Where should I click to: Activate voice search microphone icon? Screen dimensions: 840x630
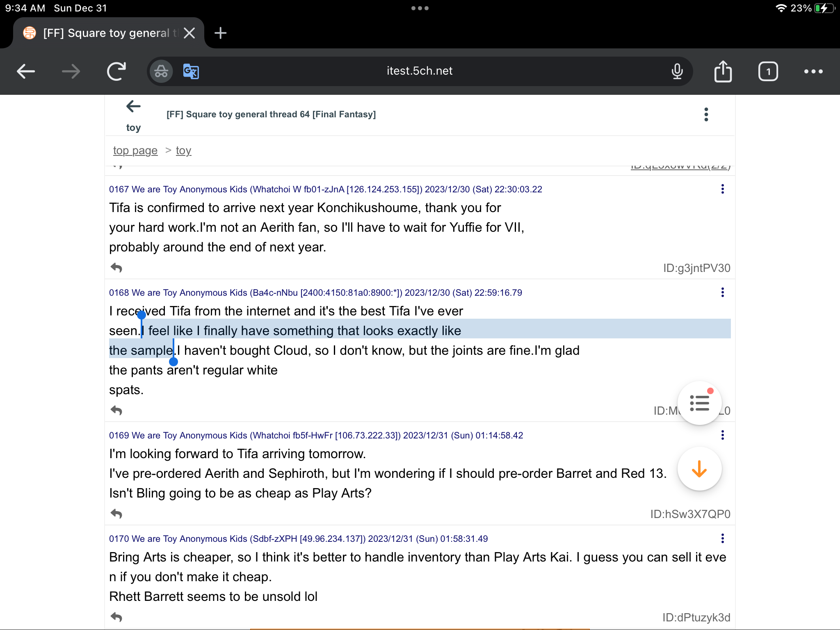tap(677, 71)
